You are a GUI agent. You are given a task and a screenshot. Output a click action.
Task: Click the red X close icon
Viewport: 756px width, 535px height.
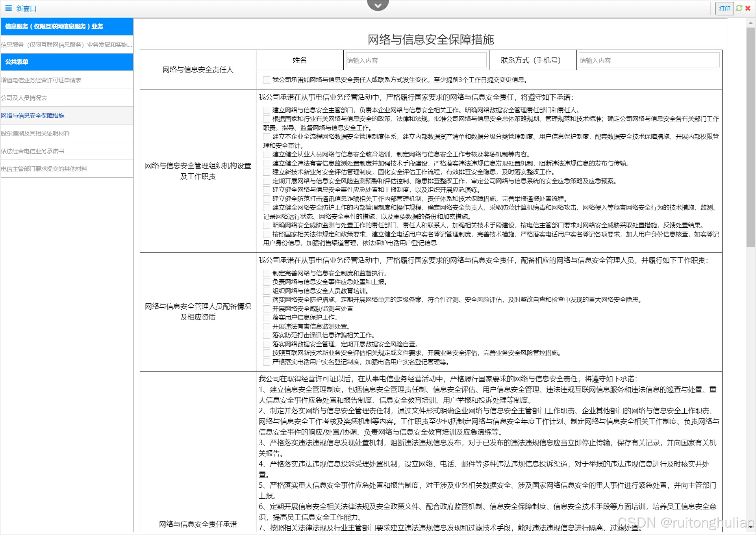(x=748, y=8)
